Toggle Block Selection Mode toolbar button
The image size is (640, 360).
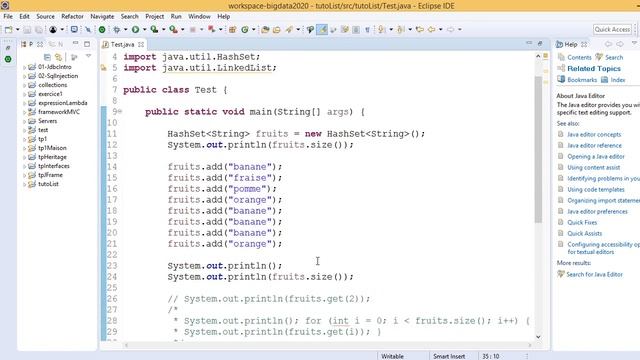pyautogui.click(x=356, y=29)
